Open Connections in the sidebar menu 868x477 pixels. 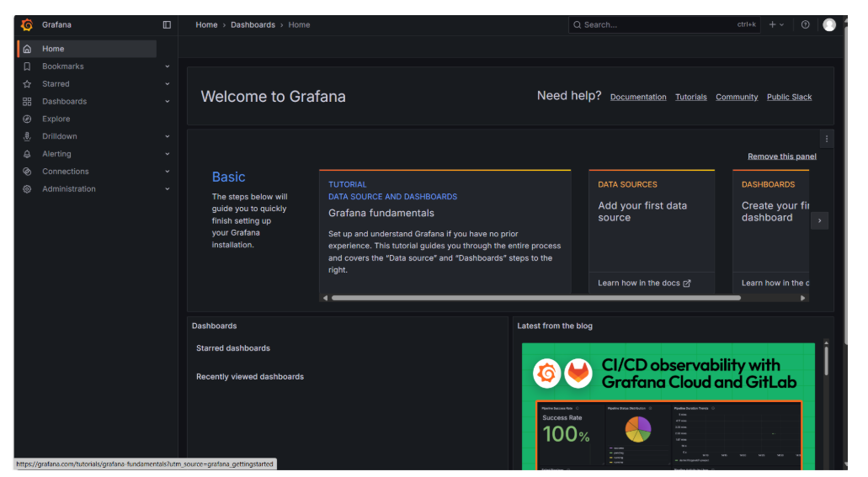point(66,172)
